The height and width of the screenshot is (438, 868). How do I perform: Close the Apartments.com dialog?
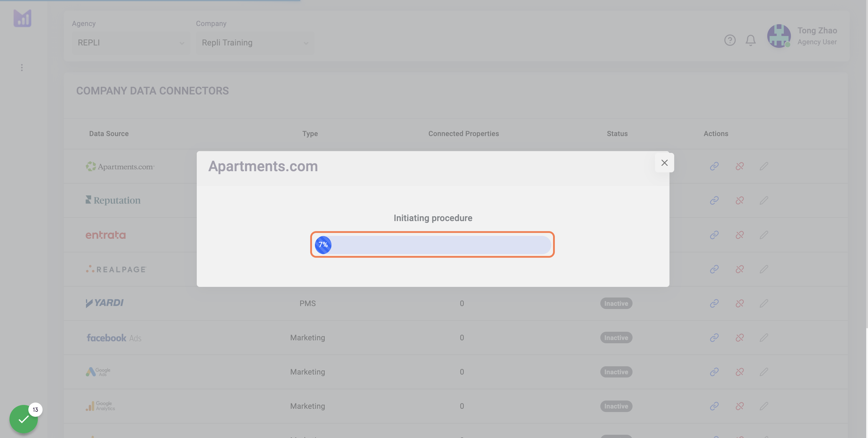click(664, 163)
